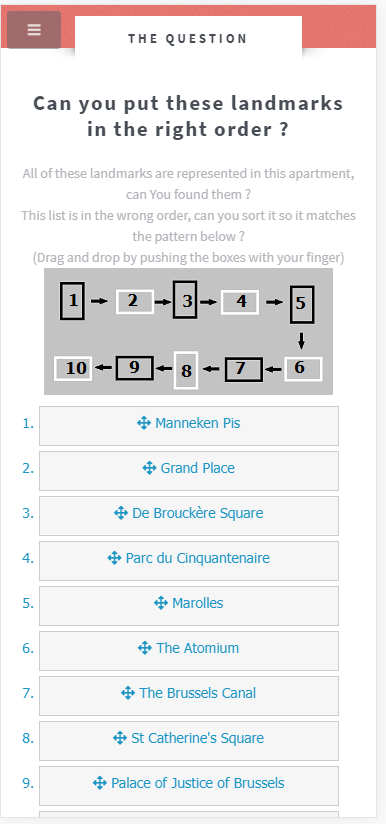The width and height of the screenshot is (386, 824).
Task: Select THE QUESTION tab header
Action: click(188, 38)
